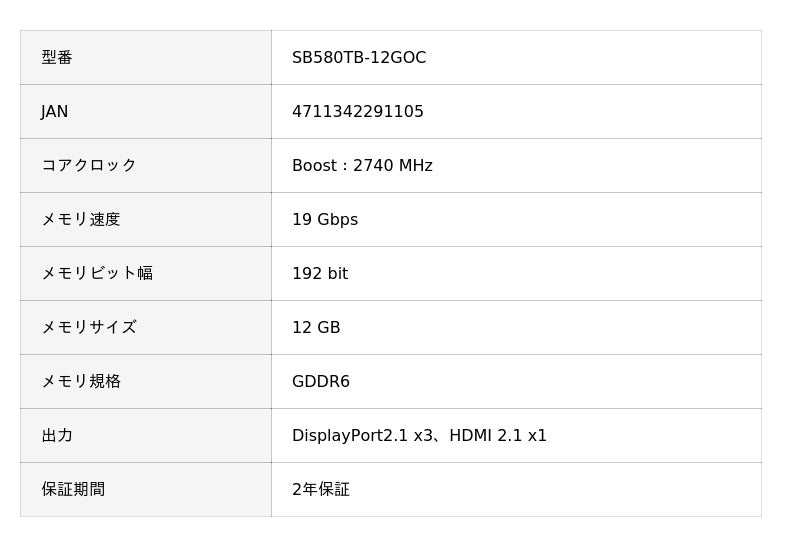Screen dimensions: 800x547
Task: Click the 出力 label cell
Action: click(x=57, y=436)
